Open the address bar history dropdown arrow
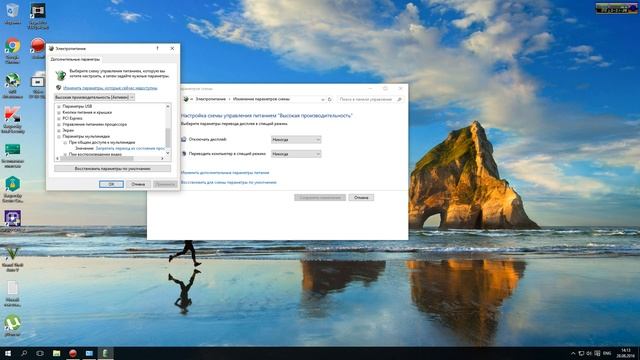This screenshot has width=640, height=360. pos(323,99)
